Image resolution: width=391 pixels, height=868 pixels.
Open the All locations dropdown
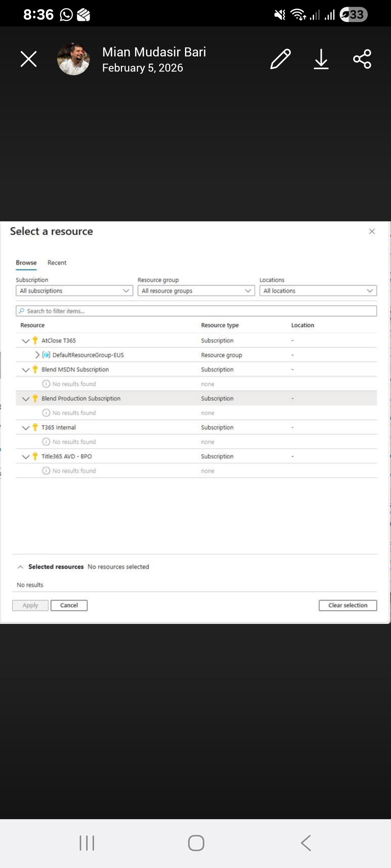318,291
